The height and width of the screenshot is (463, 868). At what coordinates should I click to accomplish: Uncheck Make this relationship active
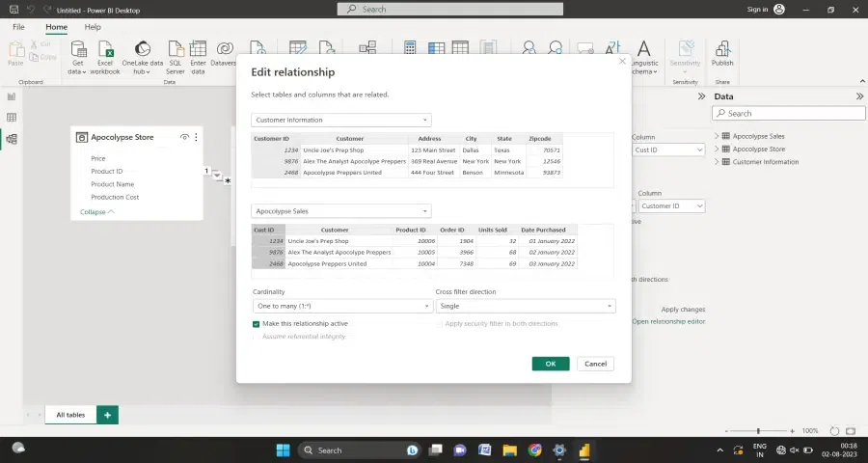point(257,324)
